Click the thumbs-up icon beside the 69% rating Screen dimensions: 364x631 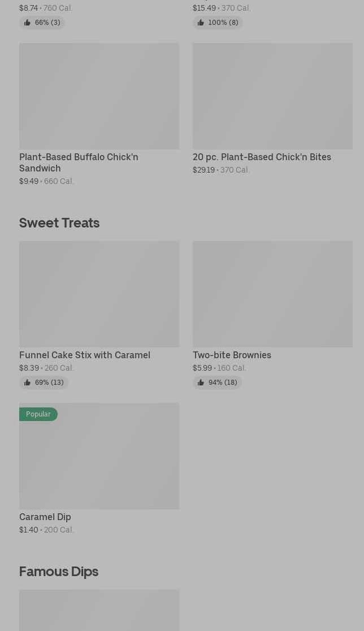pyautogui.click(x=27, y=383)
